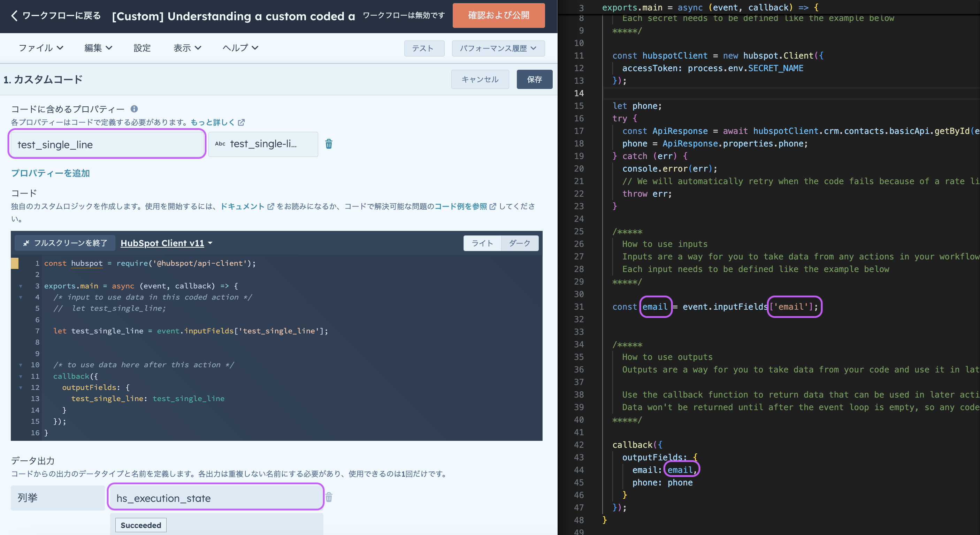Click the プロパティーを追加 link
Viewport: 980px width, 535px height.
50,173
